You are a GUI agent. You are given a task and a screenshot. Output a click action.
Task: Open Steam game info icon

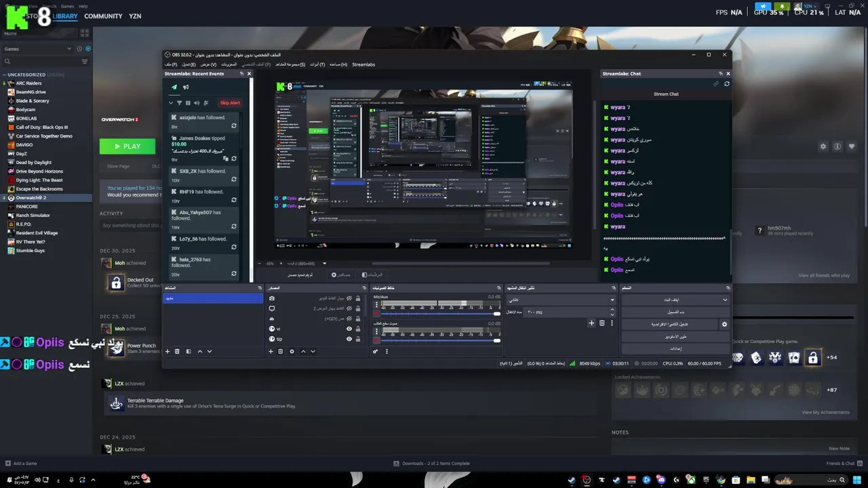pyautogui.click(x=837, y=146)
